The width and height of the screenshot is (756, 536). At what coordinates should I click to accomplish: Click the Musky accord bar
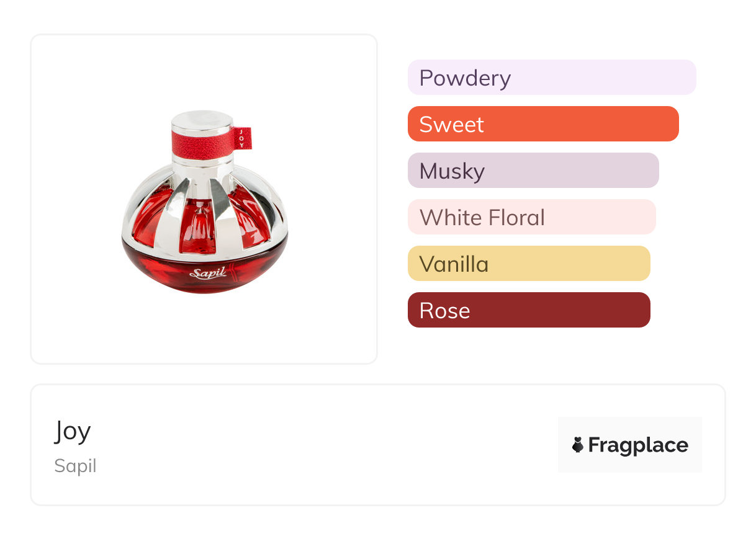point(533,171)
